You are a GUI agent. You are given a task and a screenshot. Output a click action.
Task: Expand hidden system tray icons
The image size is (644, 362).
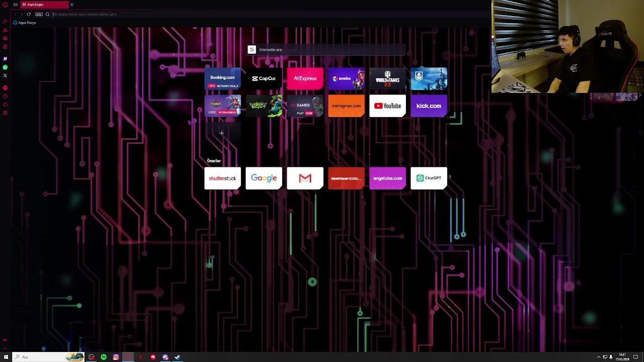[599, 357]
